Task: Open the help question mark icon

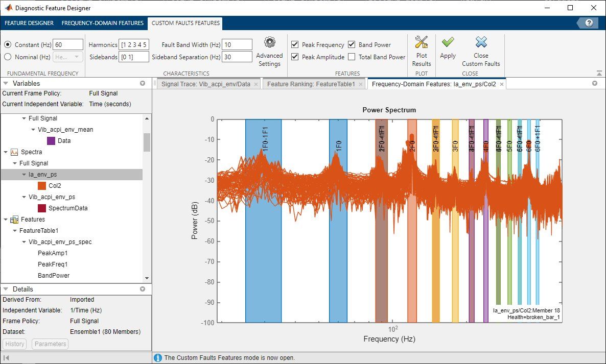Action: point(589,23)
